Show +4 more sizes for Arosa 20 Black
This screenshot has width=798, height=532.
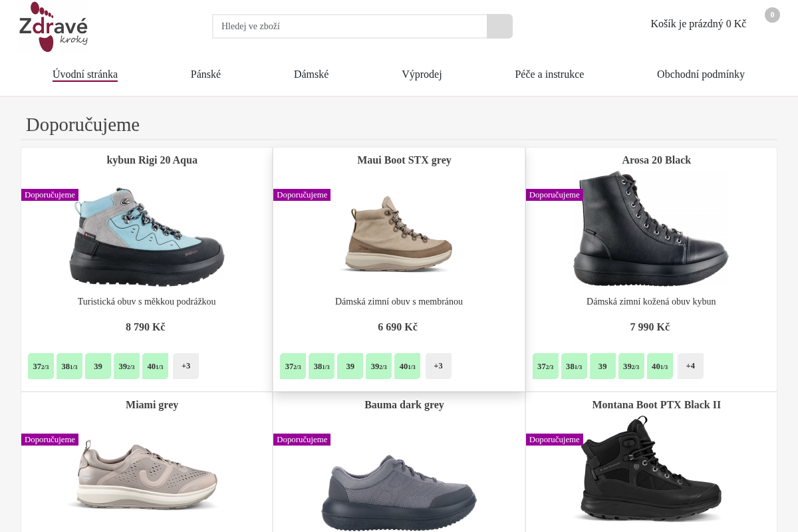(690, 366)
